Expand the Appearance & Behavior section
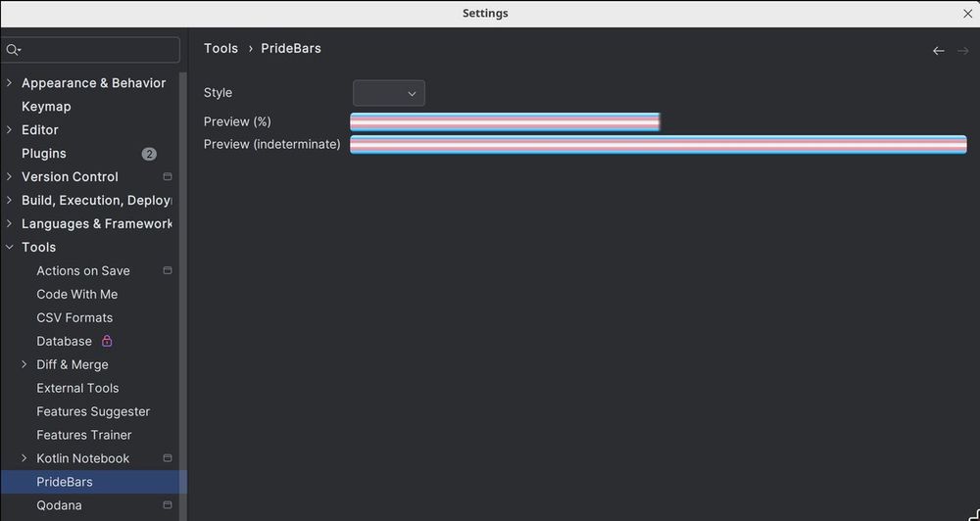 coord(10,83)
